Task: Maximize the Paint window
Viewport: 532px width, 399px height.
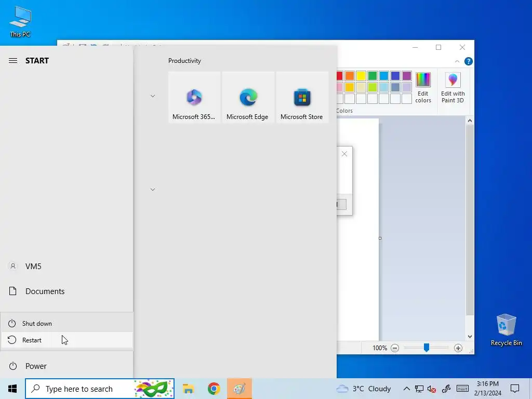Action: [438, 47]
